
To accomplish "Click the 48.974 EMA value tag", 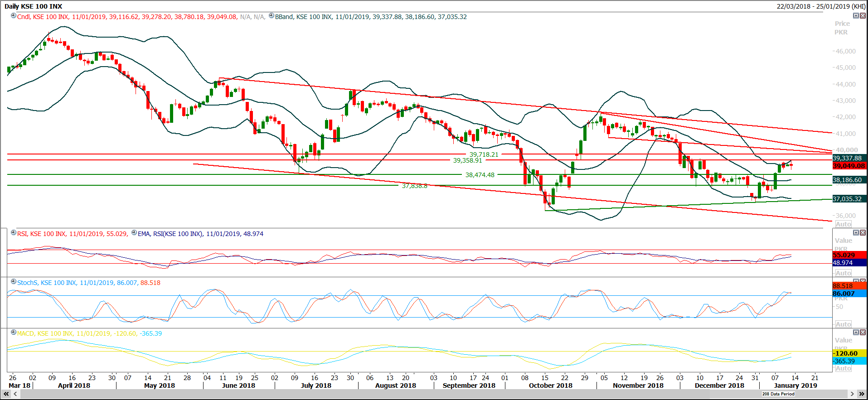I will pyautogui.click(x=849, y=263).
